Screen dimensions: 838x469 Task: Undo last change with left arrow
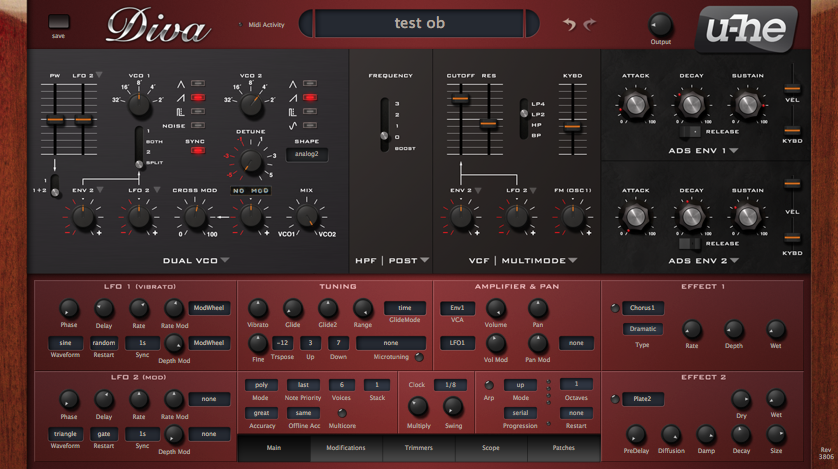tap(569, 24)
